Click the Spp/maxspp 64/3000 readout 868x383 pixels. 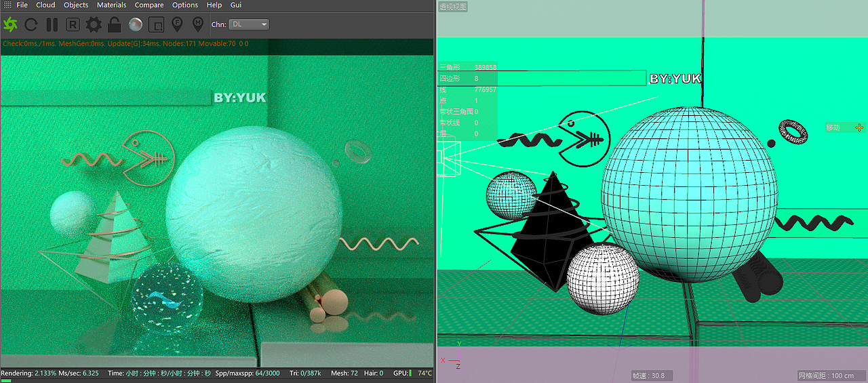pyautogui.click(x=247, y=374)
